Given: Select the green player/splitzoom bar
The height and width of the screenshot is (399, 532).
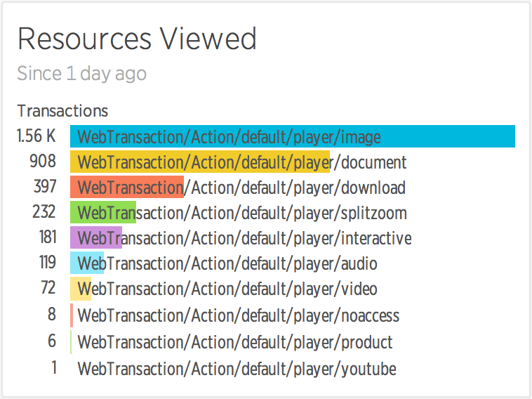Looking at the screenshot, I should (103, 212).
